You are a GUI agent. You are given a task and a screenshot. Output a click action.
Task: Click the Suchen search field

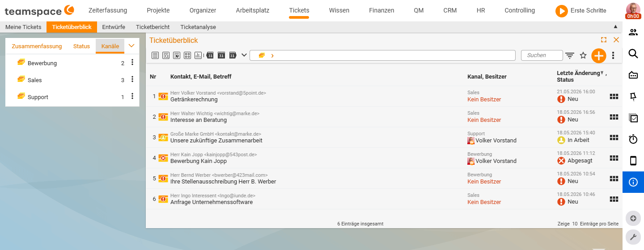[x=542, y=55]
